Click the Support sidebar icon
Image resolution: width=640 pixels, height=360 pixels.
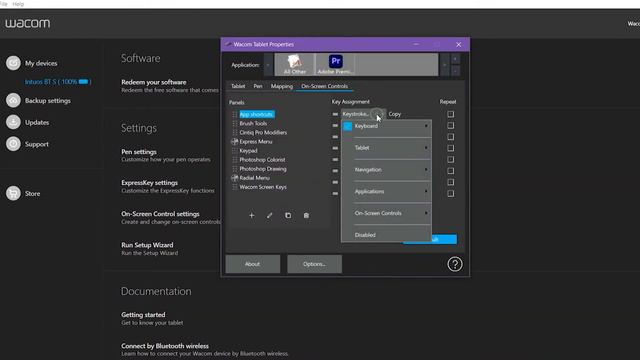point(13,144)
